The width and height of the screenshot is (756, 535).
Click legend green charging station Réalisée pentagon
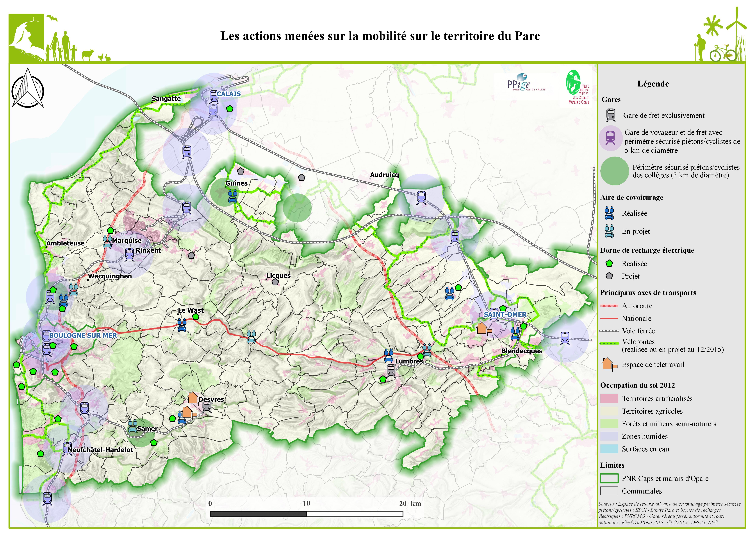pos(610,263)
